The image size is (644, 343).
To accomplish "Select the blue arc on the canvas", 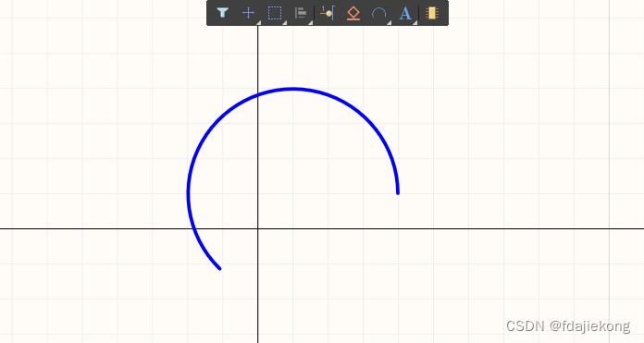I will coord(292,89).
